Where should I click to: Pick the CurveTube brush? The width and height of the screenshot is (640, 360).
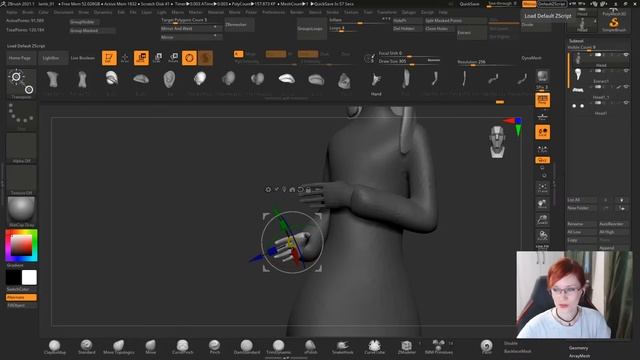pyautogui.click(x=374, y=347)
